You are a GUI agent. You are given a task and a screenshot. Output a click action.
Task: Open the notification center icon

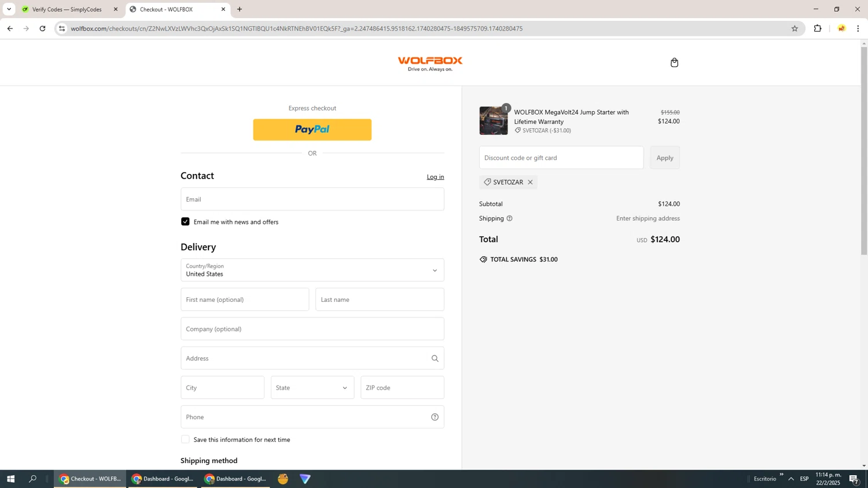854,479
